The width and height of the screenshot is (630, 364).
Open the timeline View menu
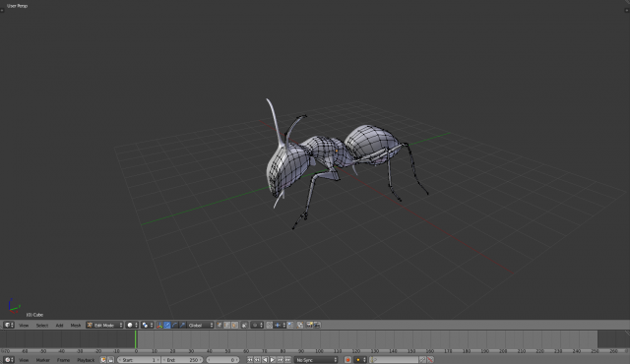24,360
